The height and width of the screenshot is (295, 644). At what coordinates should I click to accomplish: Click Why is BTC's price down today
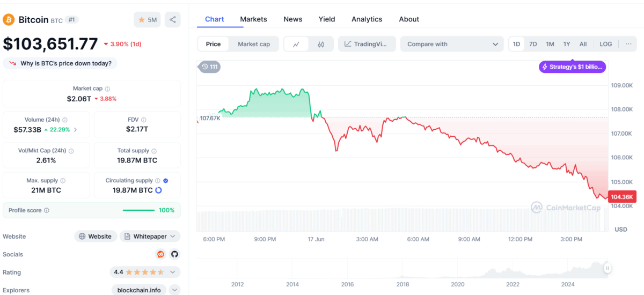[60, 63]
